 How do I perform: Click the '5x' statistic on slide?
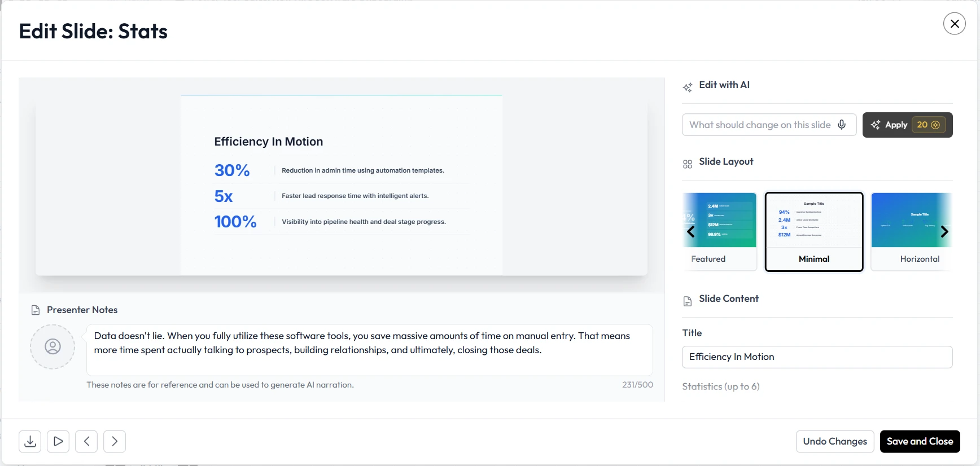coord(224,196)
